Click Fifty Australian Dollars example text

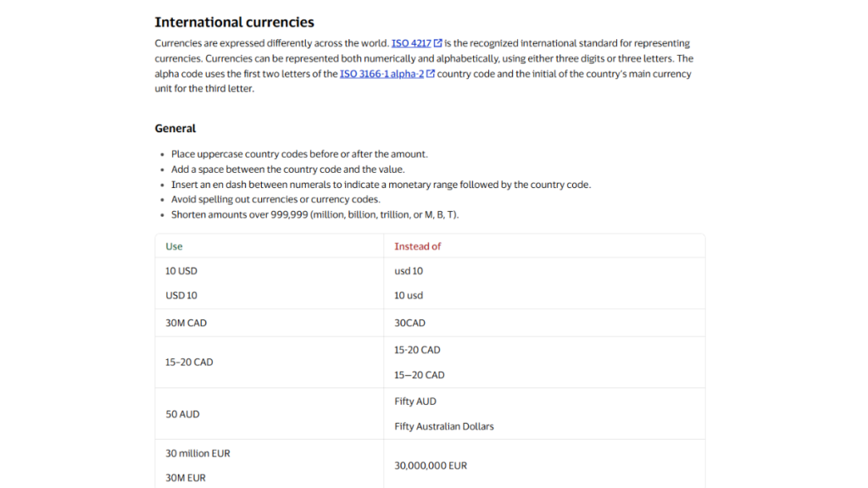444,427
